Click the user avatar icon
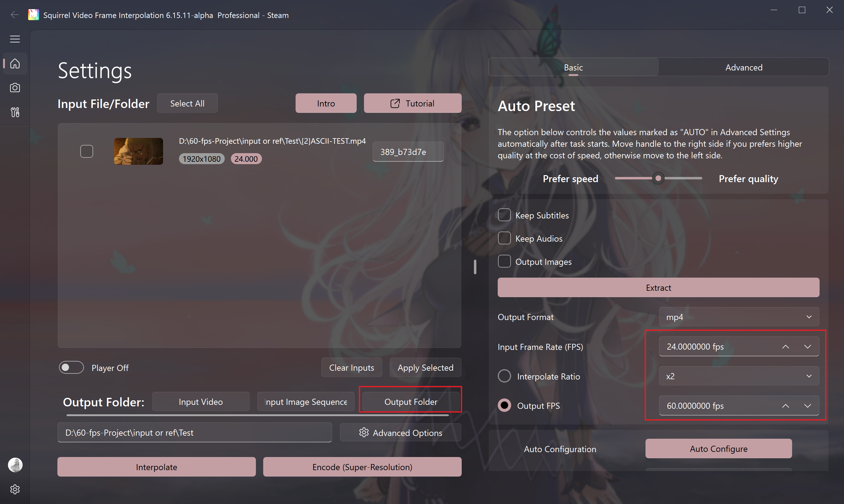 pyautogui.click(x=15, y=465)
